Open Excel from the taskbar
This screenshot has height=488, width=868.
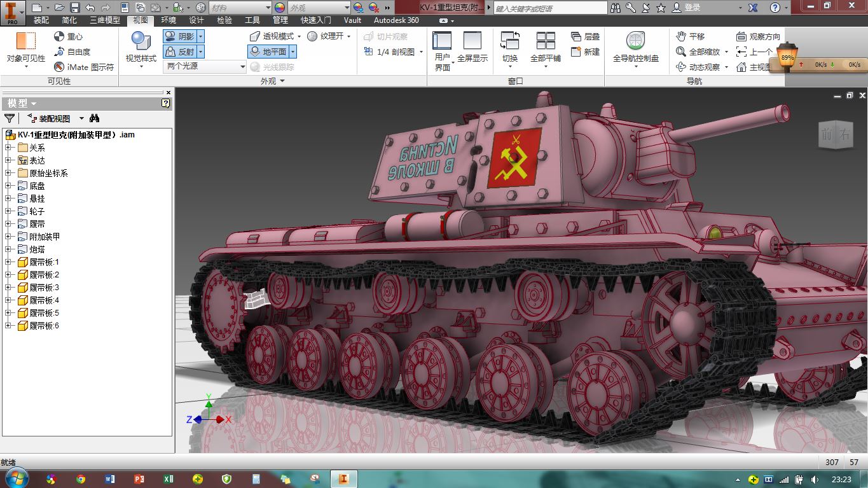[x=168, y=479]
